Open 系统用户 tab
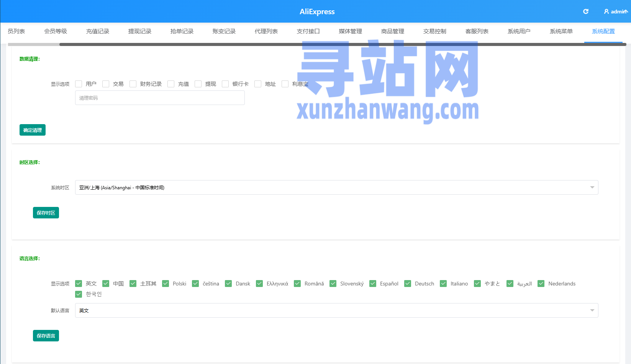Viewport: 631px width, 364px height. [519, 31]
